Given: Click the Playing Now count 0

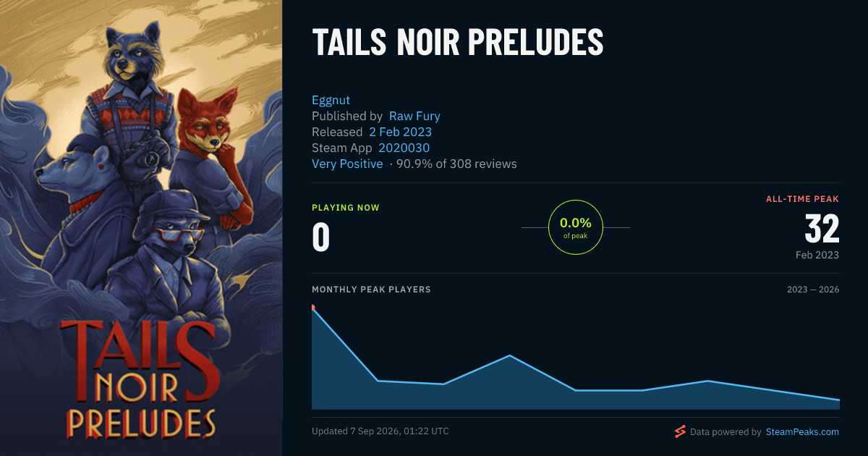Looking at the screenshot, I should click(x=320, y=237).
